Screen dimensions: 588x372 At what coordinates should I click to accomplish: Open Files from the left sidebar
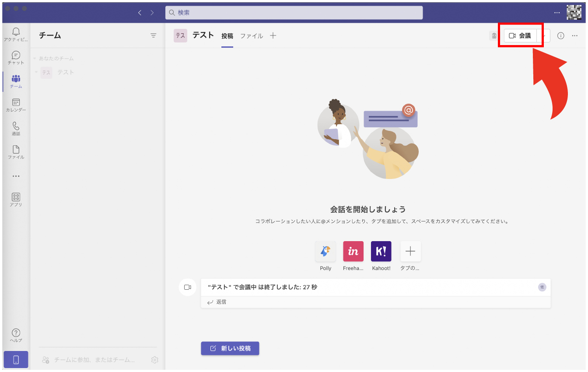tap(16, 152)
